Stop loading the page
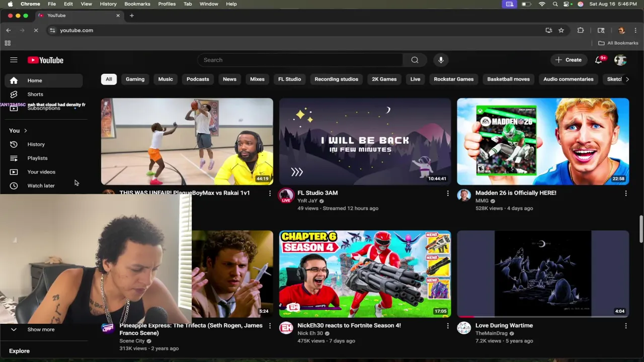This screenshot has width=644, height=362. point(36,30)
